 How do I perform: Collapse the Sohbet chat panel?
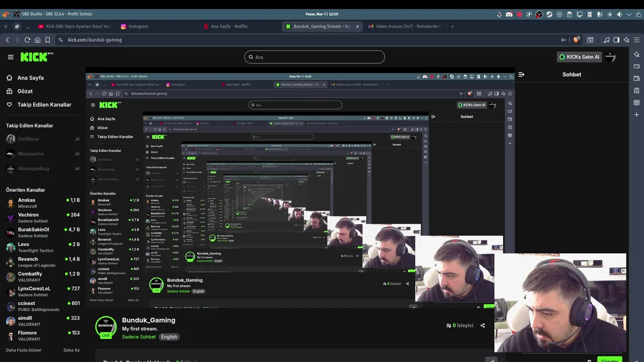[x=521, y=74]
